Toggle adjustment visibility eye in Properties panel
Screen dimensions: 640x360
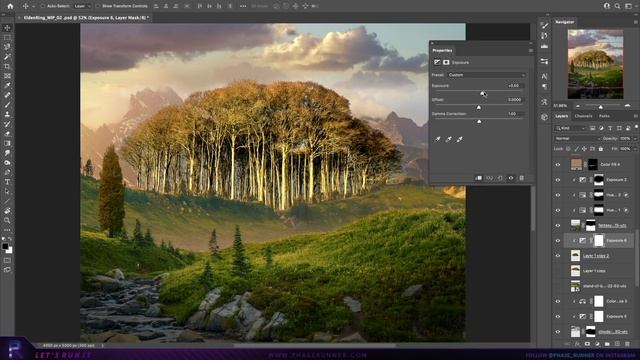[511, 178]
